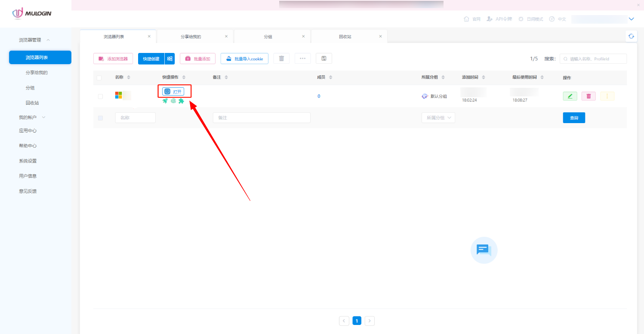Check the first profile row checkbox
The image size is (644, 334).
[x=99, y=96]
